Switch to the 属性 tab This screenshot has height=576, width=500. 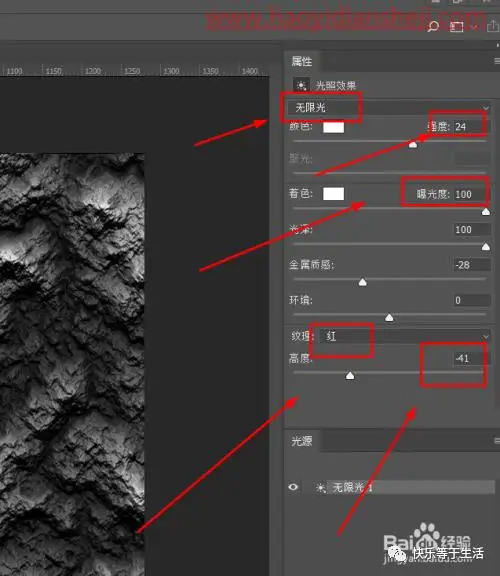pos(302,61)
